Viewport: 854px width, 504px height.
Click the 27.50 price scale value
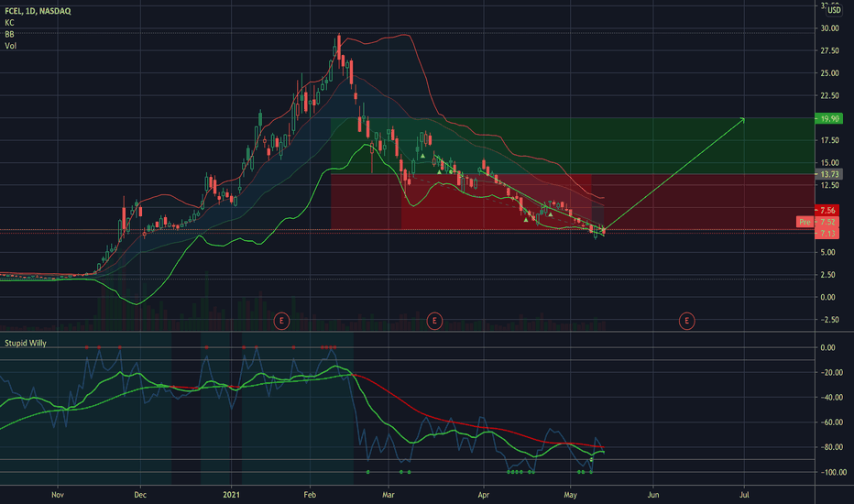coord(829,50)
